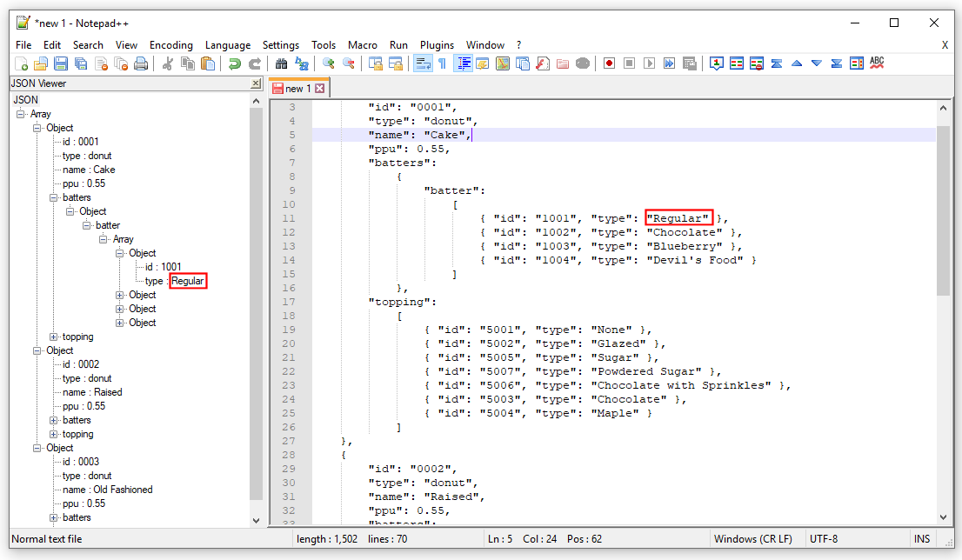The width and height of the screenshot is (962, 560).
Task: Close the JSON Viewer panel
Action: [x=256, y=83]
